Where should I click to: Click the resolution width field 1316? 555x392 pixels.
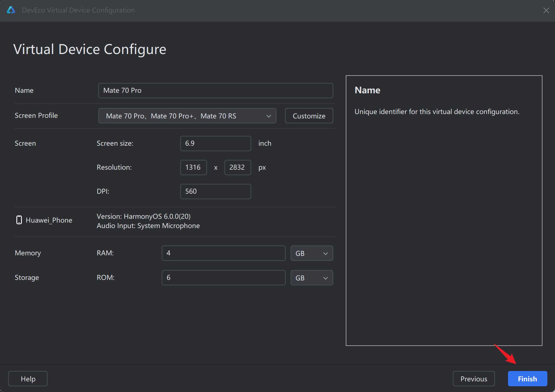[x=193, y=167]
